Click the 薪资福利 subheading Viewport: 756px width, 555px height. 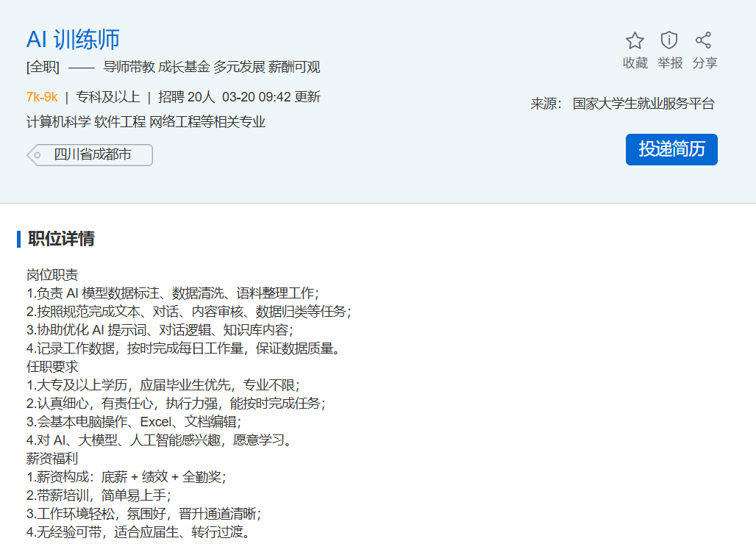click(x=52, y=458)
